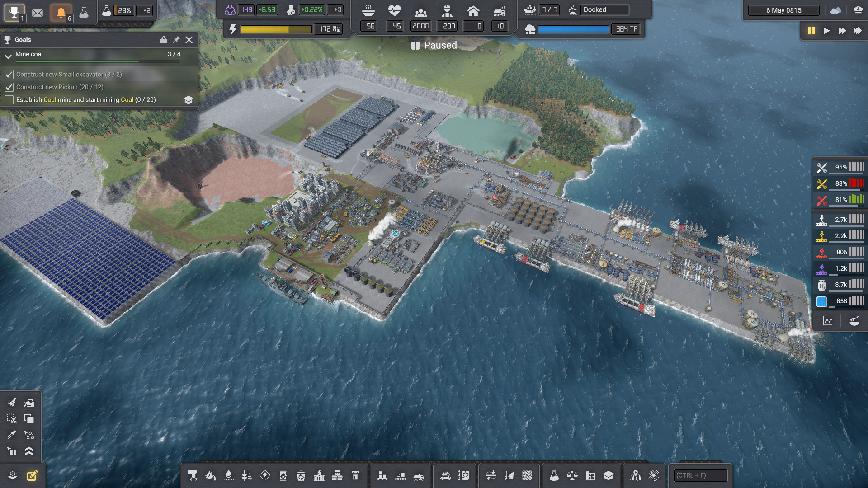The height and width of the screenshot is (488, 868).
Task: Open the tutorials graduation cap
Action: [x=609, y=475]
